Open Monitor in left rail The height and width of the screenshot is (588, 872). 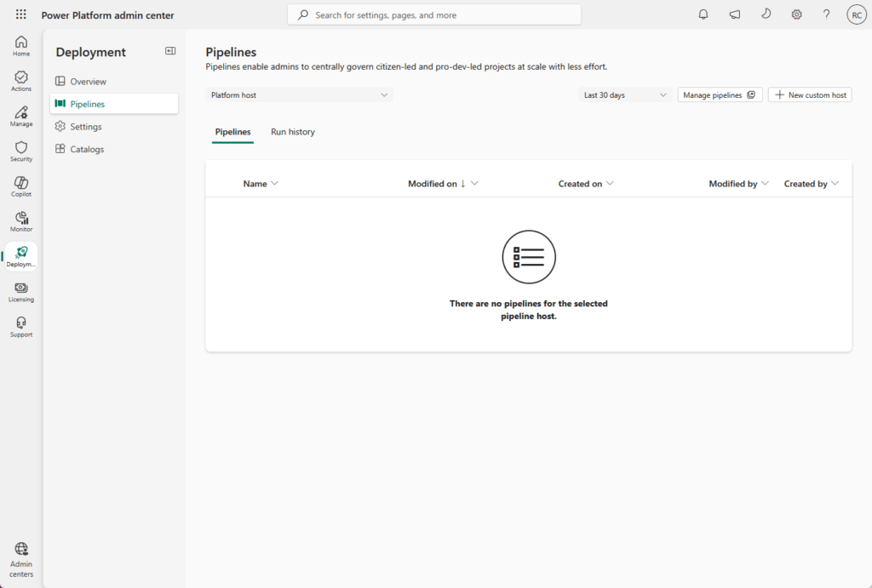pos(21,221)
